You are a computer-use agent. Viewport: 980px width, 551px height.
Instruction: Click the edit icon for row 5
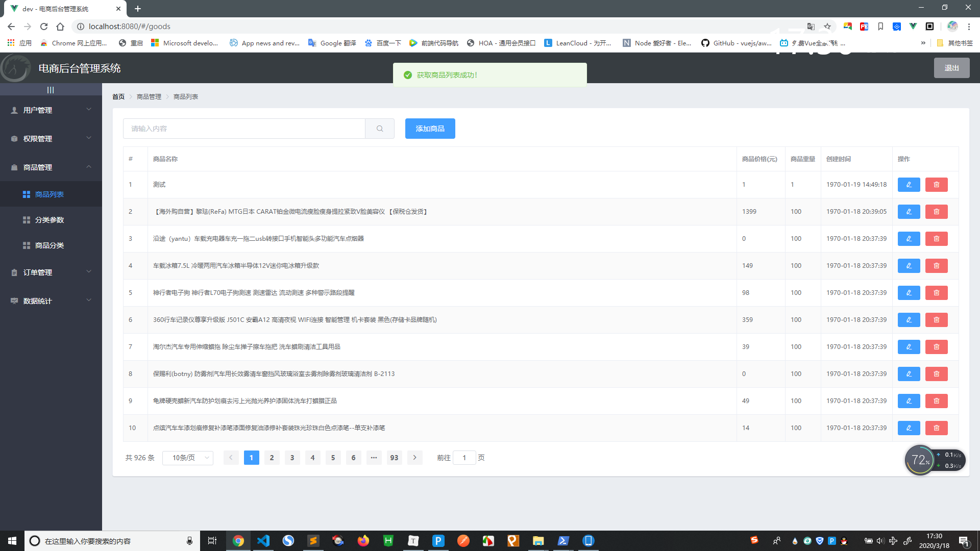909,293
